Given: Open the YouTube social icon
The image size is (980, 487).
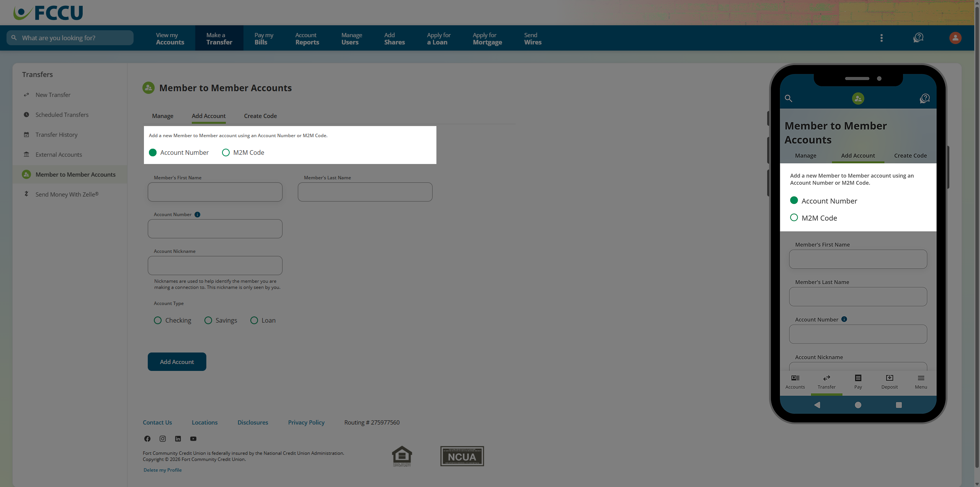Looking at the screenshot, I should tap(193, 439).
